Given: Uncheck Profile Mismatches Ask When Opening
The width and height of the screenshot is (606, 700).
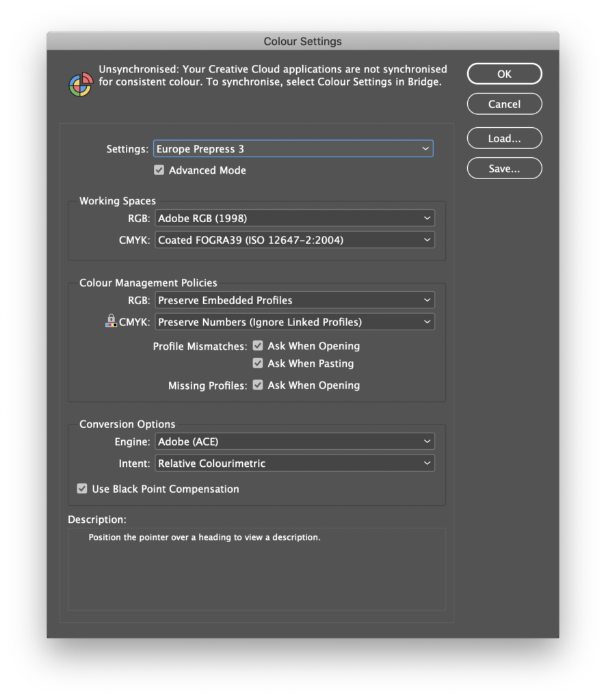Looking at the screenshot, I should [x=258, y=345].
